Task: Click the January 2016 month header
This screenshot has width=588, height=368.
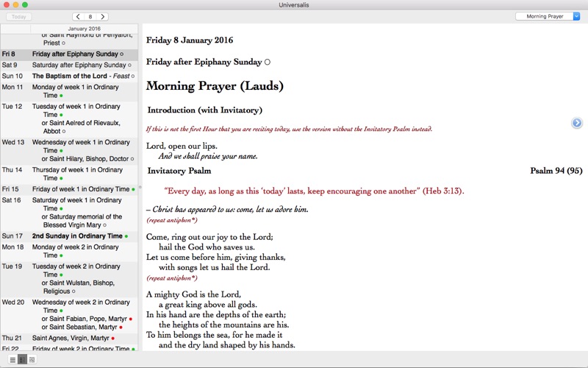Action: (x=84, y=29)
